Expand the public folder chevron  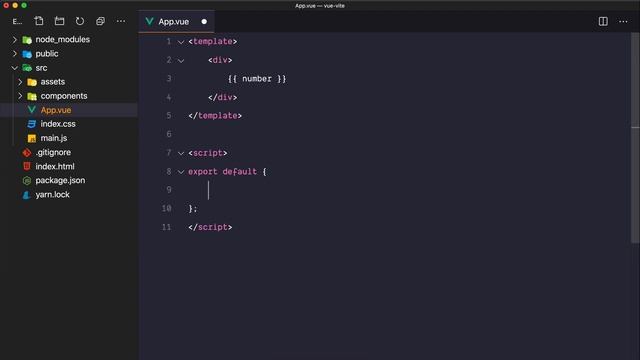tap(15, 53)
